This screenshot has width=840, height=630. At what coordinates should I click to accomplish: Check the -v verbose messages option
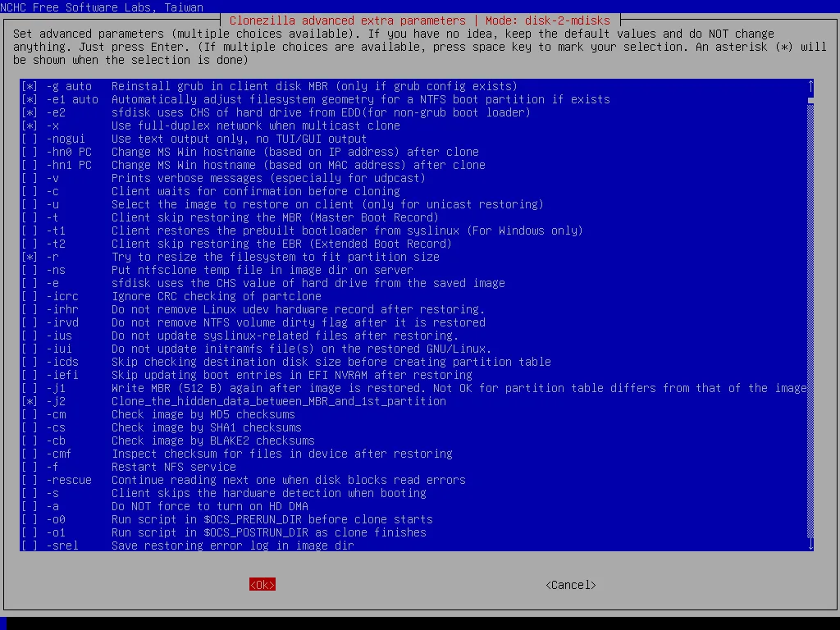click(30, 178)
